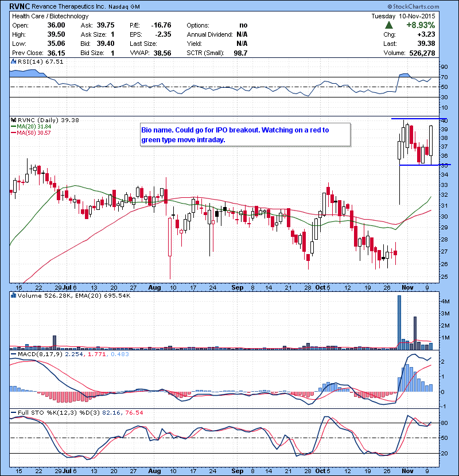Viewport: 459px width, 476px height.
Task: Click the EPS value -2.35
Action: click(x=163, y=34)
